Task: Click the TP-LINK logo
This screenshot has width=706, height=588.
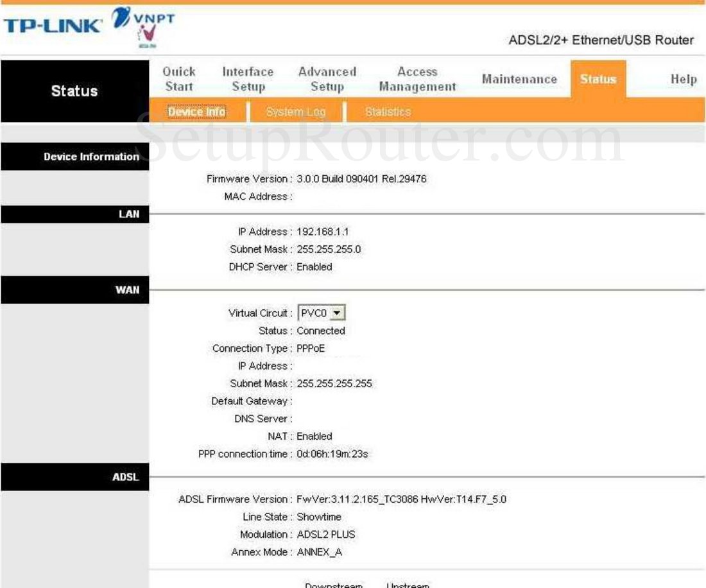Action: (52, 26)
